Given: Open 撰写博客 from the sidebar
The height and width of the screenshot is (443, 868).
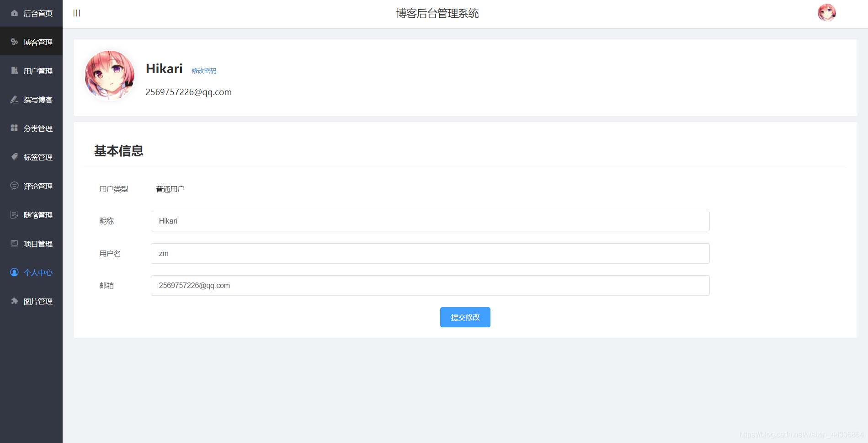Looking at the screenshot, I should (x=31, y=99).
